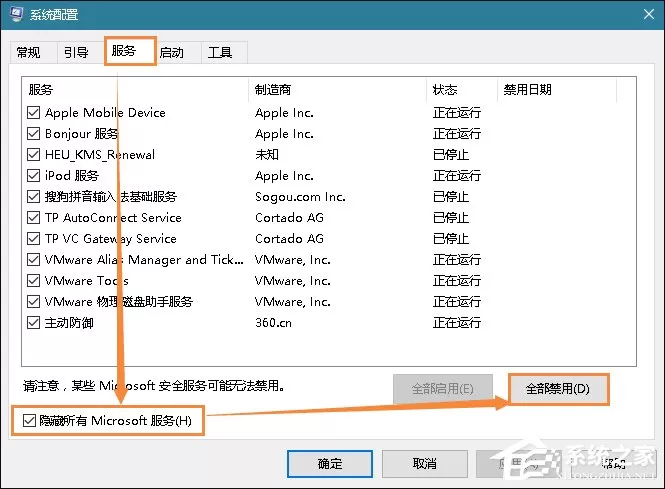Click 未知 manufacturer cell
This screenshot has height=489, width=665.
tap(267, 155)
